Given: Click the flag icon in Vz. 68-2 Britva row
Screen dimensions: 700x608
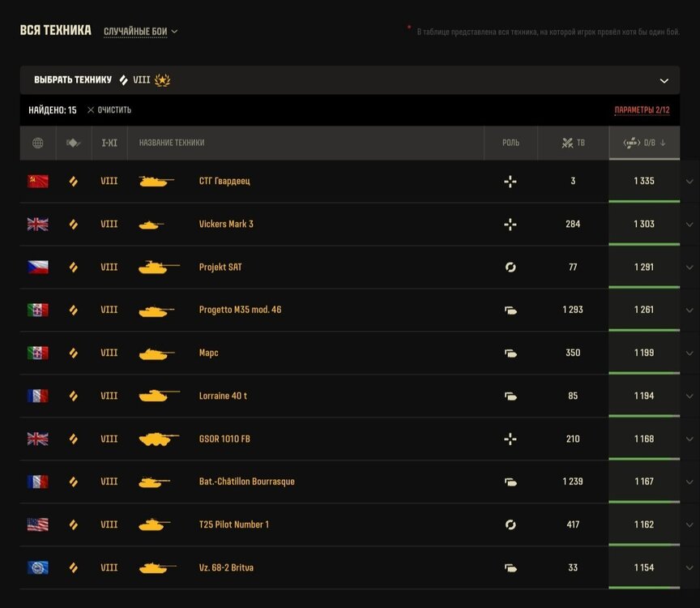Looking at the screenshot, I should click(38, 567).
